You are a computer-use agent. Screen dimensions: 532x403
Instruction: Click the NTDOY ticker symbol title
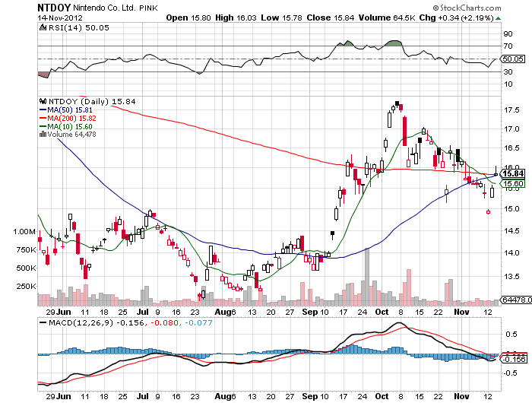(54, 8)
